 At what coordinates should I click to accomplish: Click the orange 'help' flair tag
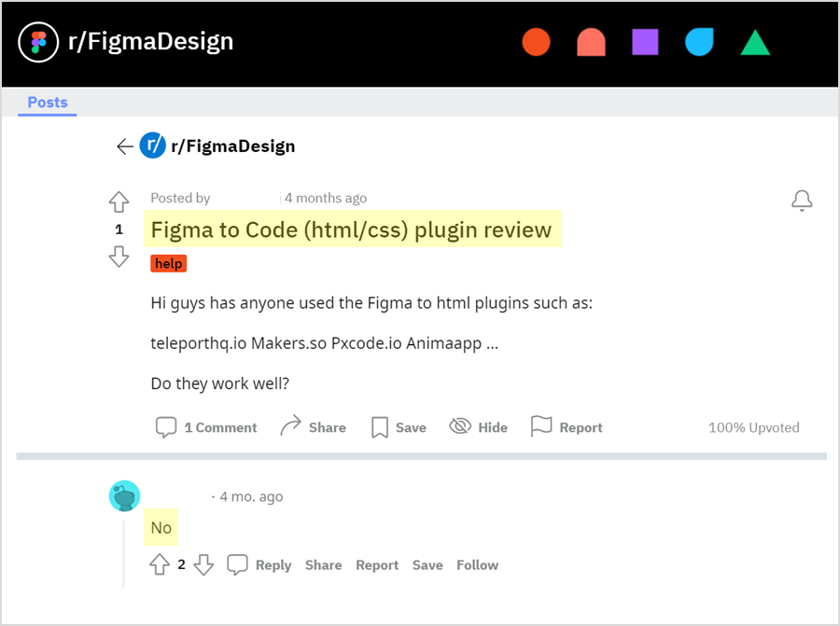pyautogui.click(x=168, y=263)
